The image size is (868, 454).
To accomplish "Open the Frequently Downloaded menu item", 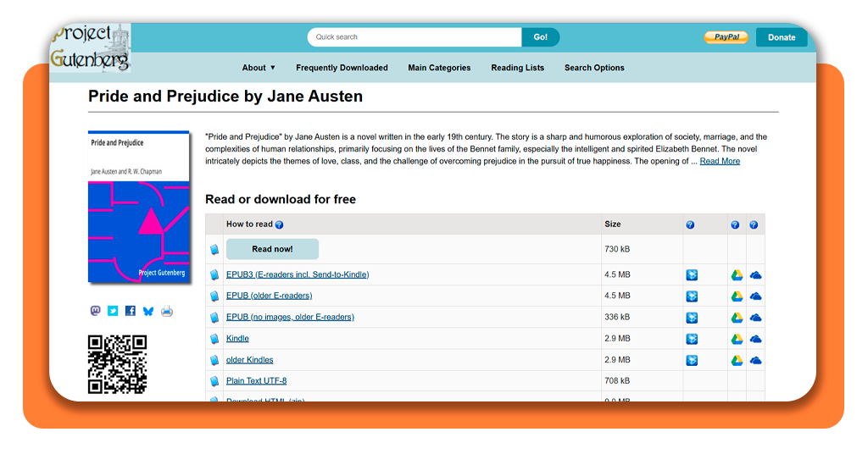I will point(342,68).
